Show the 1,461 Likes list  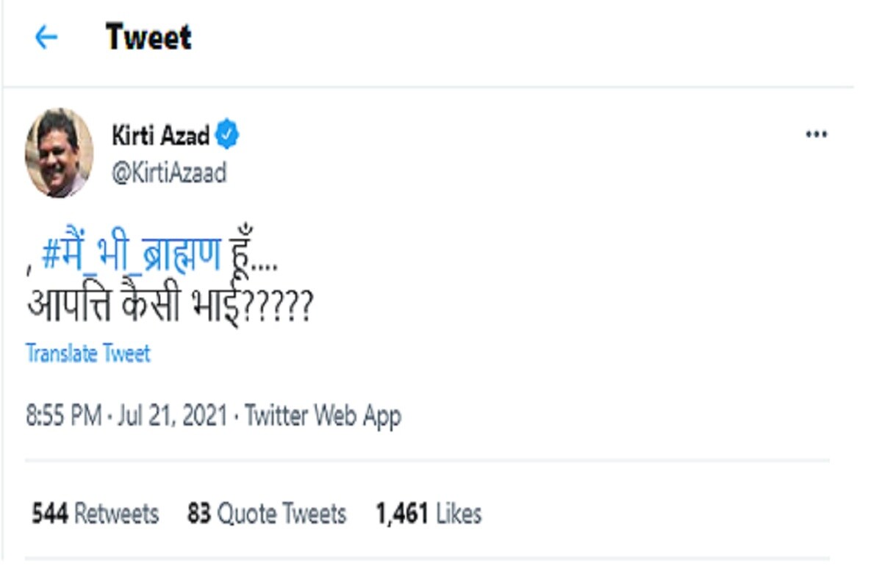429,513
